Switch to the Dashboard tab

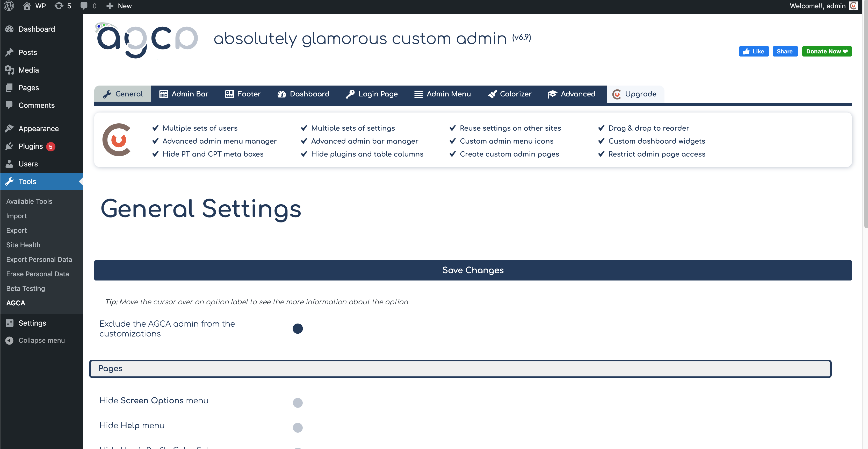tap(303, 94)
